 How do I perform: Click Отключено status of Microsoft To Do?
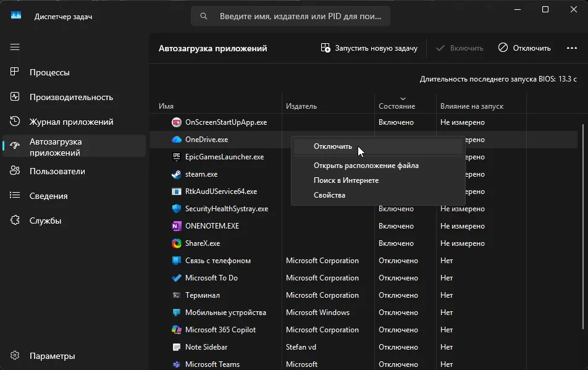coord(398,278)
